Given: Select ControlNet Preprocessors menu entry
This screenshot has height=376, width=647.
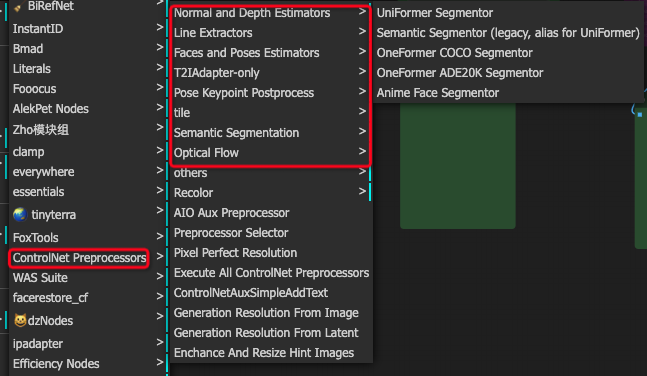Looking at the screenshot, I should coord(87,258).
